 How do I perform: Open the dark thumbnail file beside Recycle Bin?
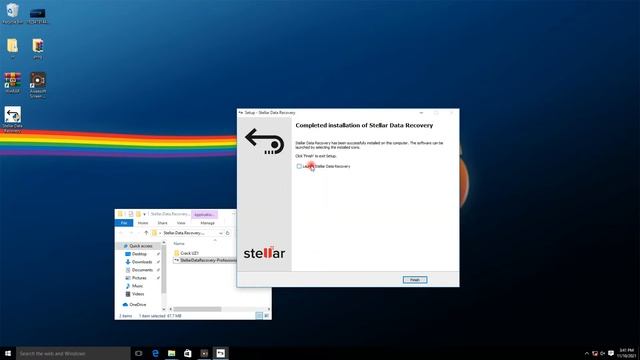(x=38, y=16)
